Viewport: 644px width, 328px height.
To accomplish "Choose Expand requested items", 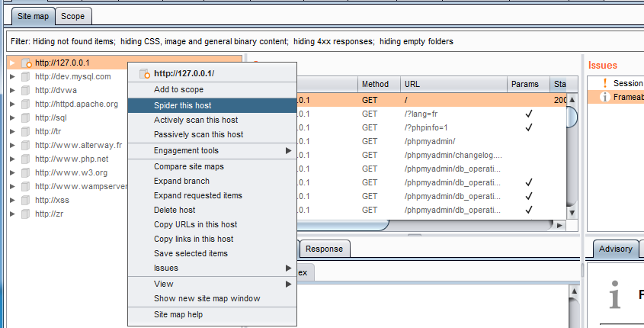I will pyautogui.click(x=213, y=195).
